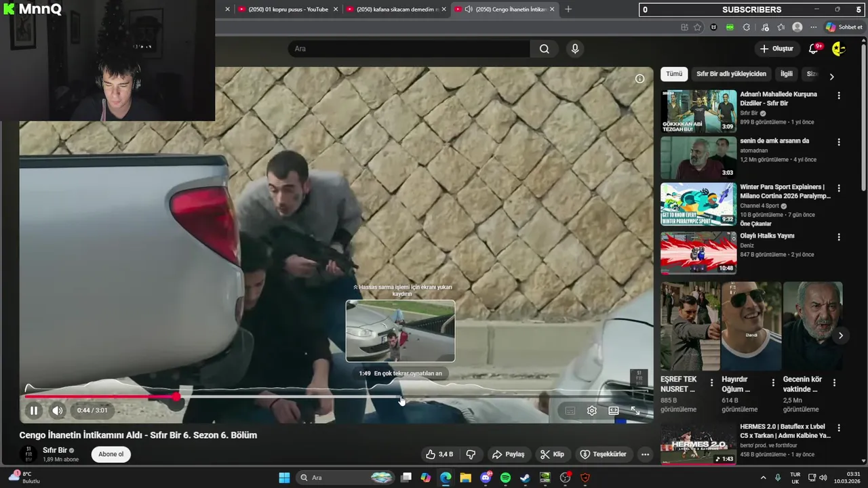
Task: Toggle subtitles on the player
Action: (x=570, y=411)
